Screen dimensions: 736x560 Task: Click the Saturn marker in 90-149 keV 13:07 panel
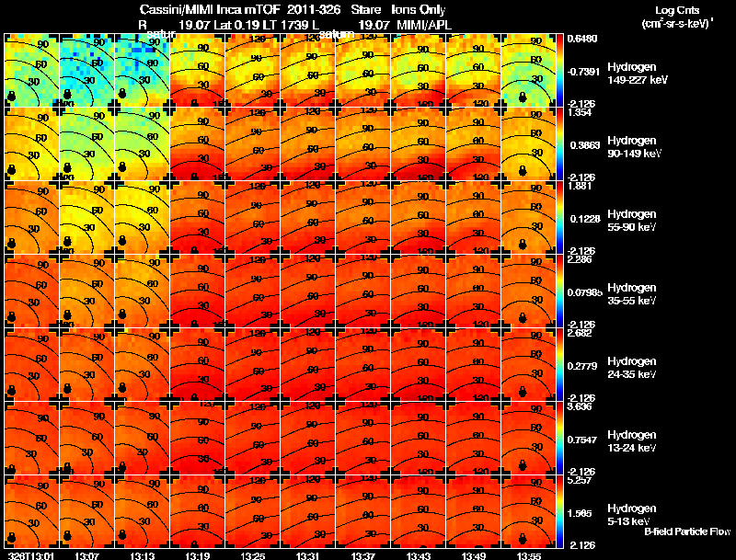(66, 168)
